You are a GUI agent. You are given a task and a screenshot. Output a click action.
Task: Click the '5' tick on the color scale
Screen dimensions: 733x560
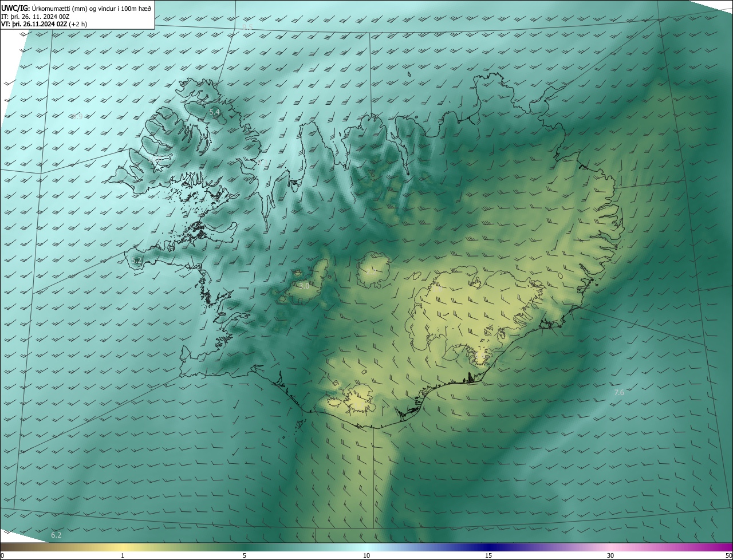coord(245,555)
